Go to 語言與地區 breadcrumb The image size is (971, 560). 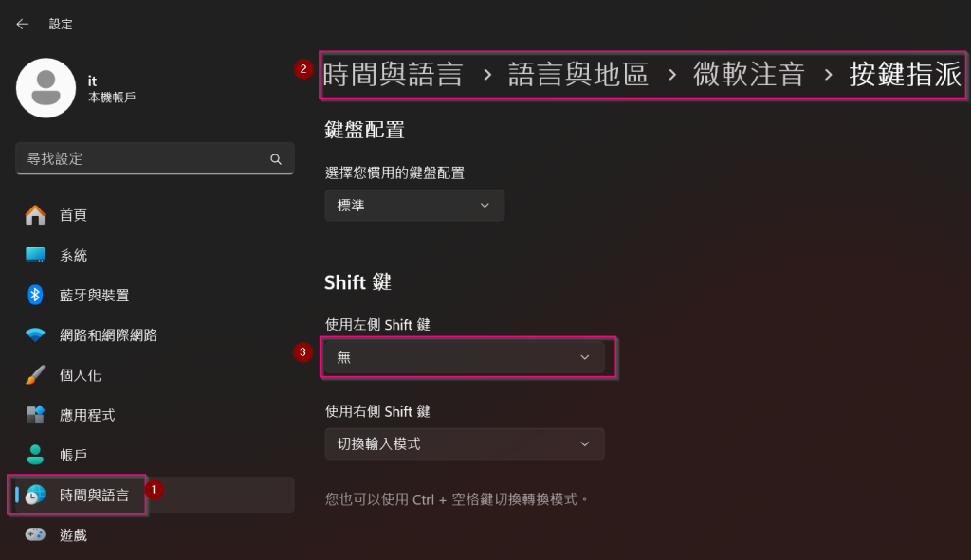pyautogui.click(x=577, y=74)
